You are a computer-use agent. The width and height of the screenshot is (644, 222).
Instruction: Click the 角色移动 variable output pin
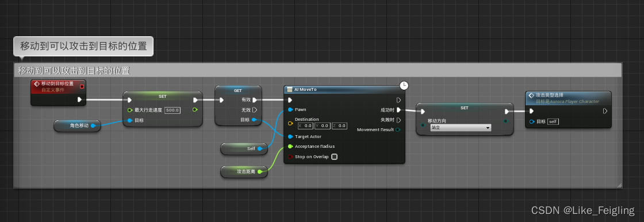coord(93,125)
